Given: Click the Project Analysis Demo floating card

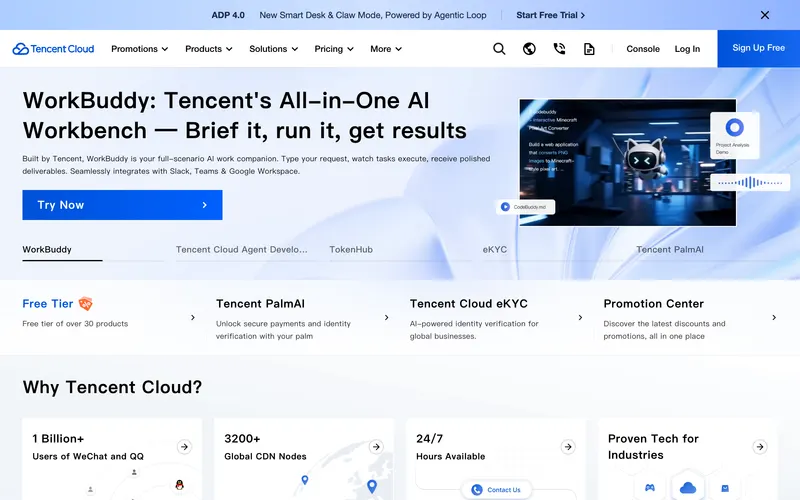Looking at the screenshot, I should tap(735, 135).
